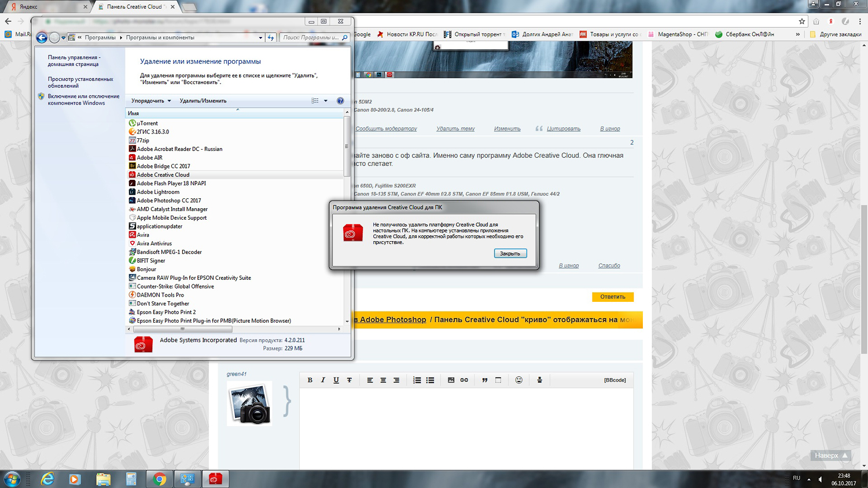Image resolution: width=868 pixels, height=488 pixels.
Task: Open view options dropdown arrow
Action: pos(326,101)
